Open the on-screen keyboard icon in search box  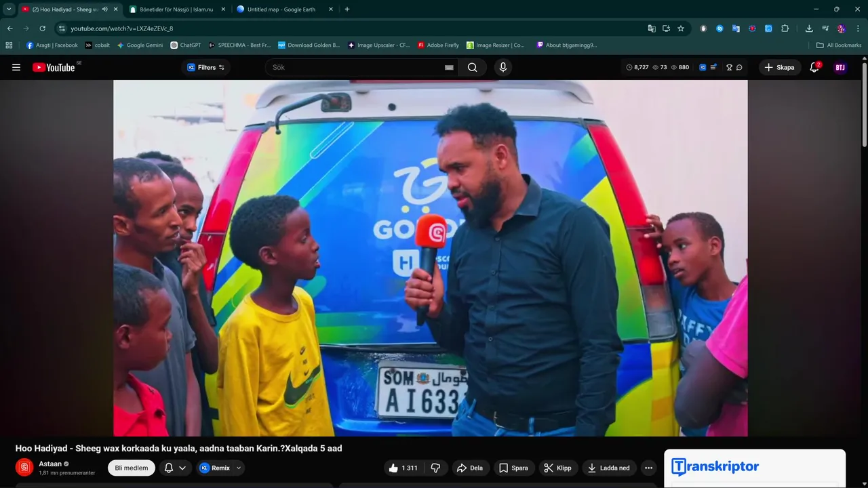coord(449,67)
